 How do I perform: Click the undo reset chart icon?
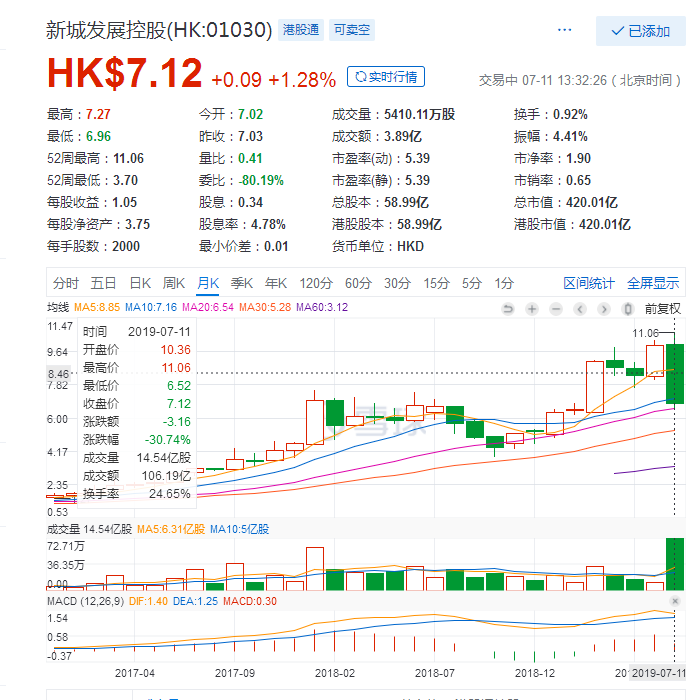click(x=508, y=309)
